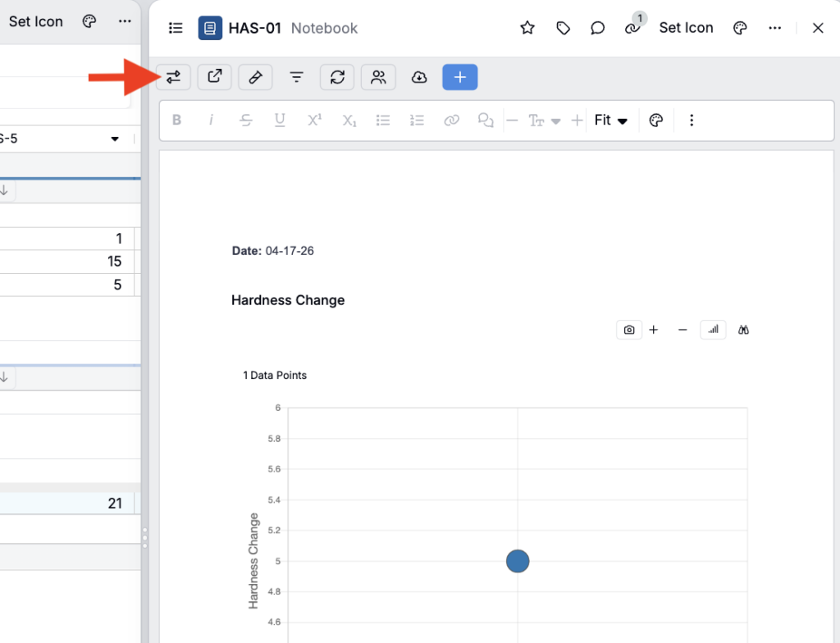Favorite HAS-01 with the star icon
Viewport: 840px width, 643px height.
[527, 28]
